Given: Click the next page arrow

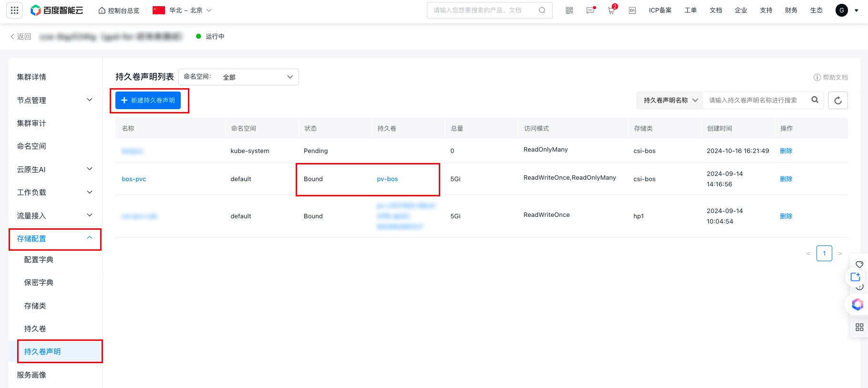Looking at the screenshot, I should 840,254.
